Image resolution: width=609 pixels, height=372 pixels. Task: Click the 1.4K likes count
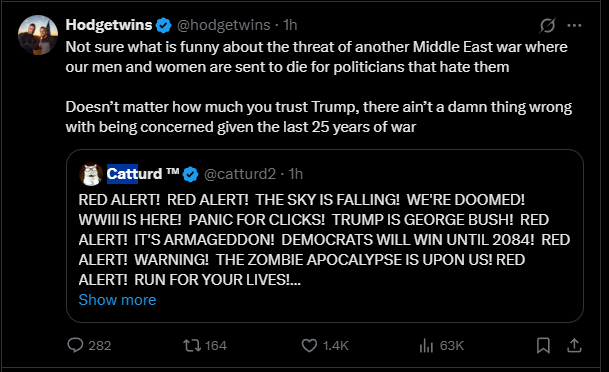click(336, 346)
